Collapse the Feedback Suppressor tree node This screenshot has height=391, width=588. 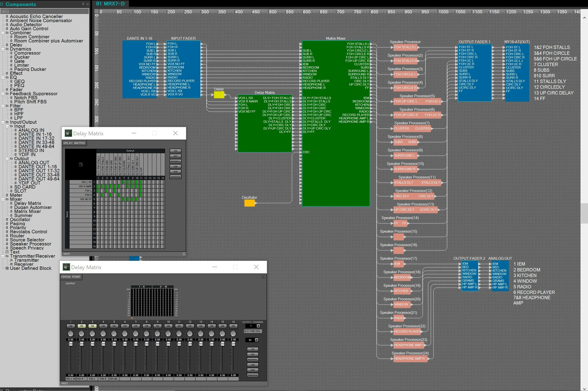3,94
